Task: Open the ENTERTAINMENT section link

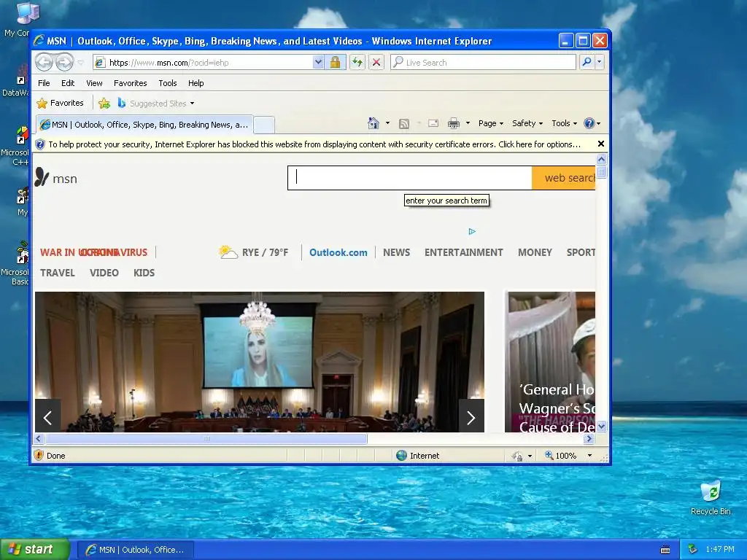Action: [463, 252]
